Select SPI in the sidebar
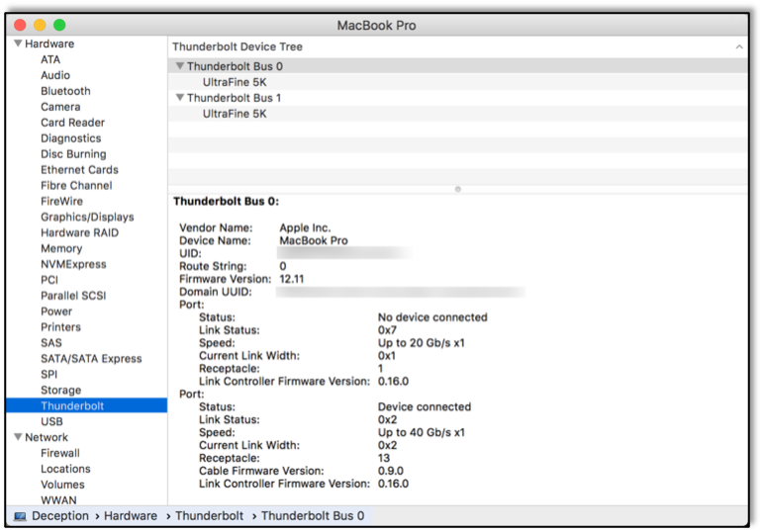 tap(49, 374)
